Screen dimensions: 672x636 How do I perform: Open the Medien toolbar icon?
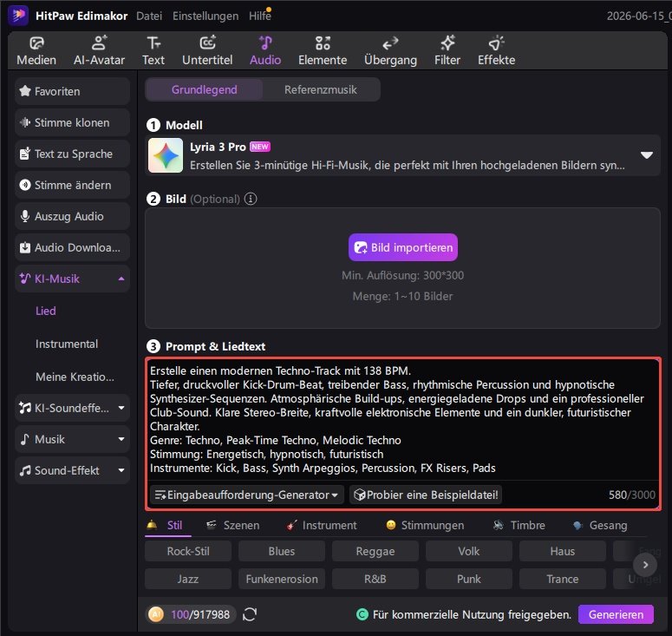coord(36,50)
